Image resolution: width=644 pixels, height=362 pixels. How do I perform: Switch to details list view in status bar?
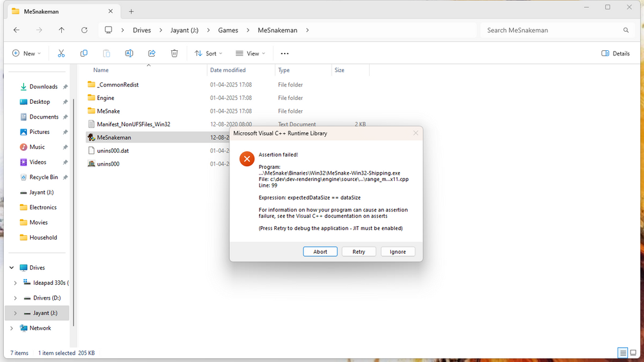point(623,352)
